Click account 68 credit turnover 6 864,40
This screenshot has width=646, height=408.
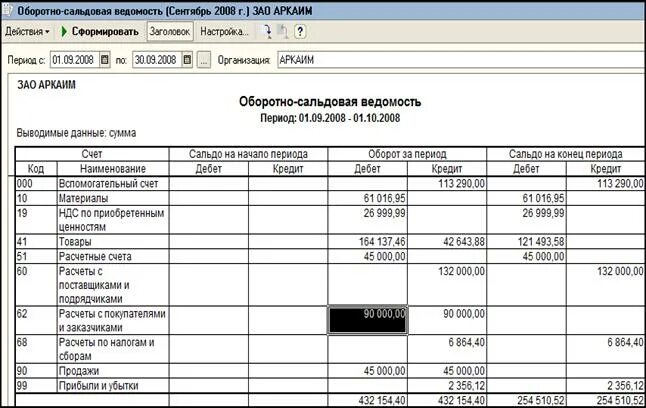pyautogui.click(x=447, y=349)
